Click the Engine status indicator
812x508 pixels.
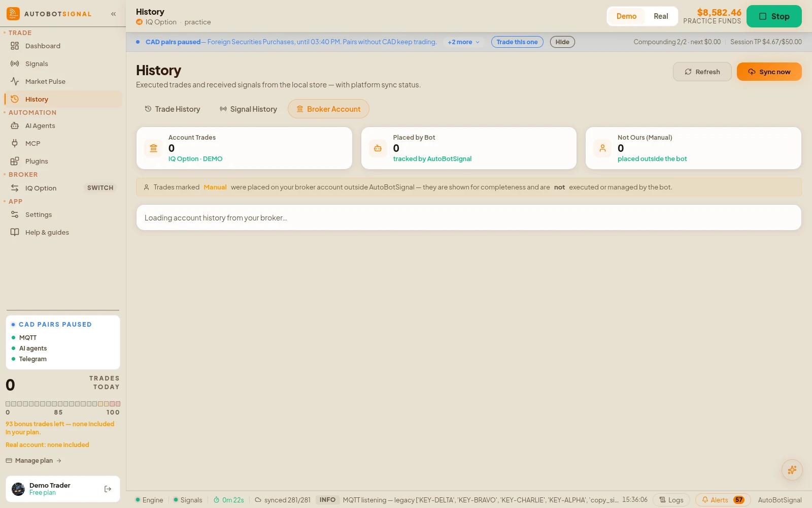click(x=149, y=500)
